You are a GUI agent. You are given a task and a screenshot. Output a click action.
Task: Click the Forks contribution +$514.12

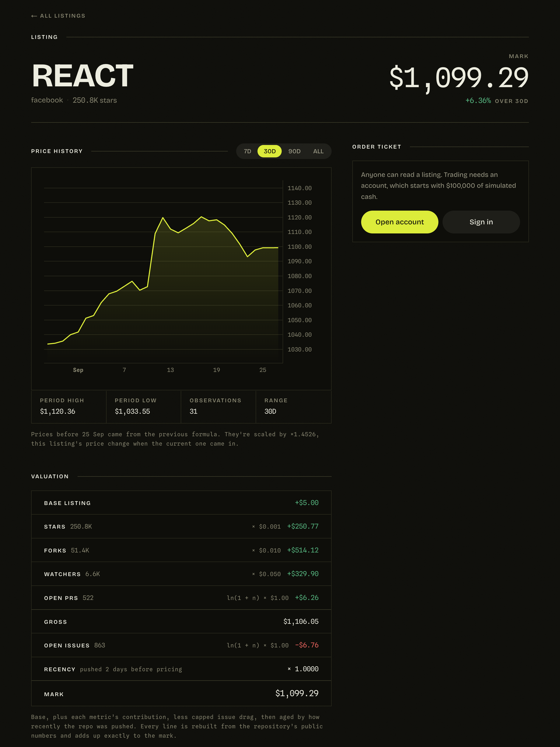coord(303,550)
